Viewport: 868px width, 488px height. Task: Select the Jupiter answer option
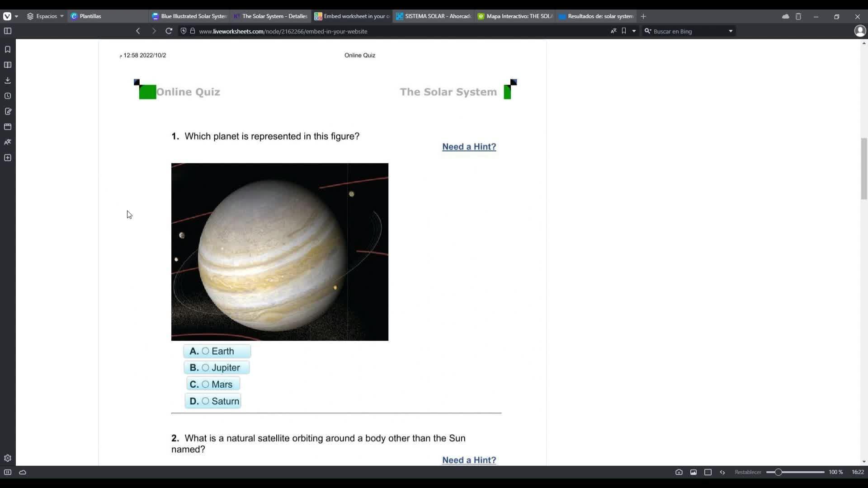coord(217,368)
